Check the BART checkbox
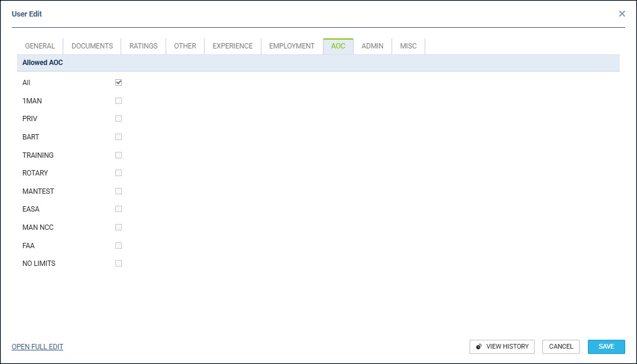Image resolution: width=637 pixels, height=364 pixels. (x=119, y=136)
